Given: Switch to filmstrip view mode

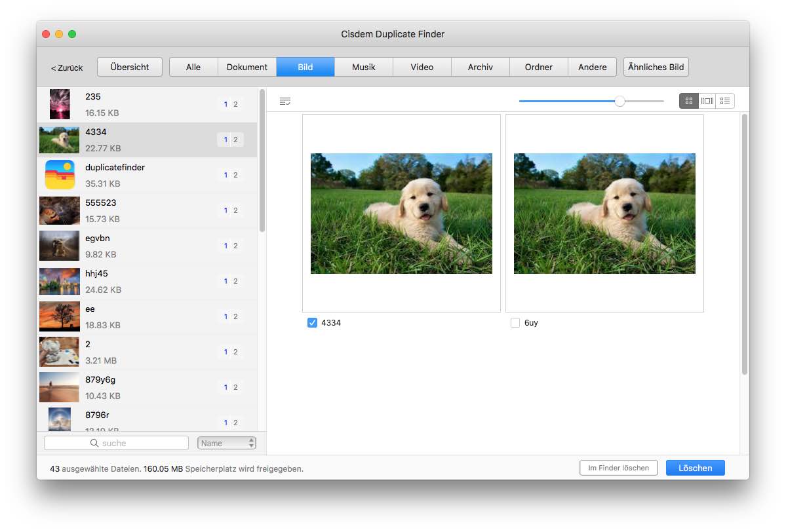Looking at the screenshot, I should (x=707, y=101).
